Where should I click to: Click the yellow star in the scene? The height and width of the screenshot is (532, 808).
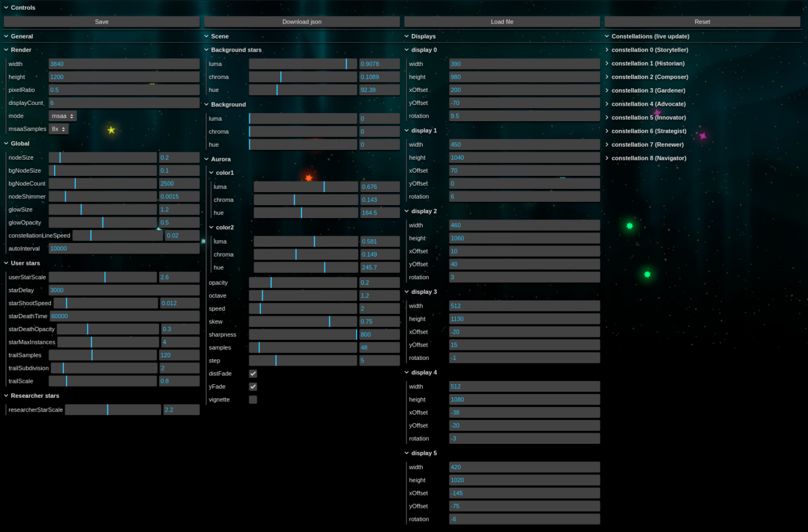click(x=111, y=130)
